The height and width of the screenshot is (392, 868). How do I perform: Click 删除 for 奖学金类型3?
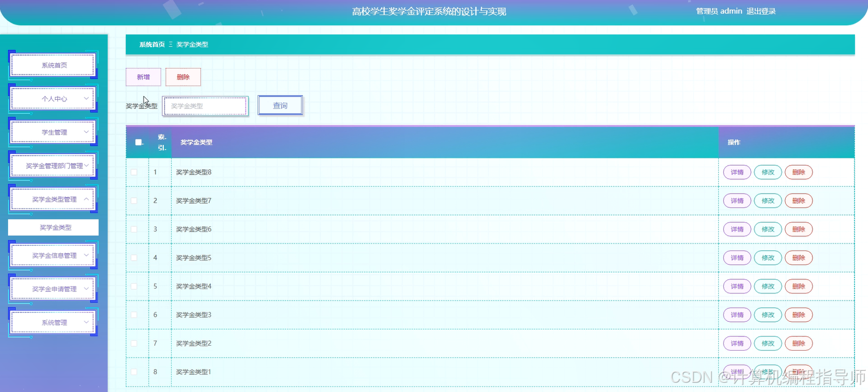tap(799, 315)
